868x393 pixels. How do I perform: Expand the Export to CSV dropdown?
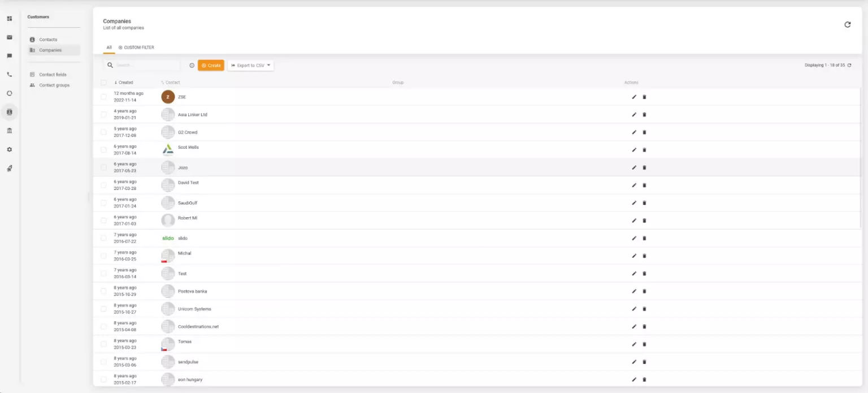(x=268, y=65)
